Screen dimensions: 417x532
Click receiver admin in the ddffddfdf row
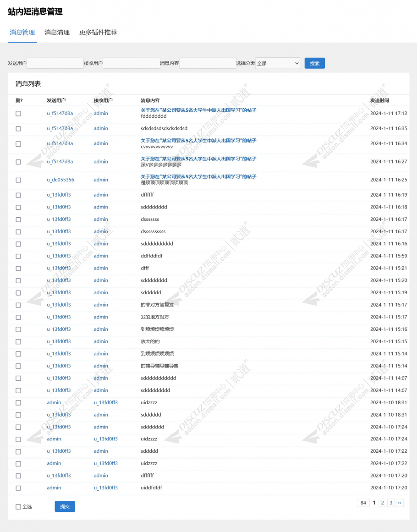click(x=101, y=256)
